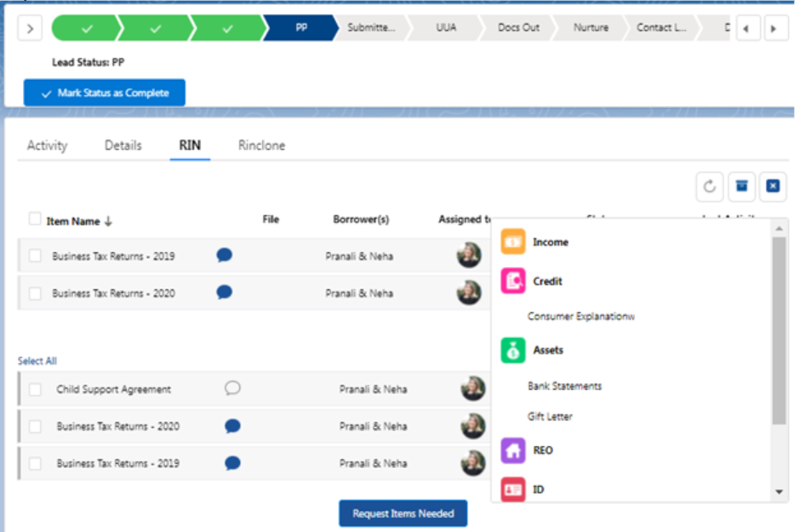Switch to the Rinclone tab
805x532 pixels.
pyautogui.click(x=261, y=146)
